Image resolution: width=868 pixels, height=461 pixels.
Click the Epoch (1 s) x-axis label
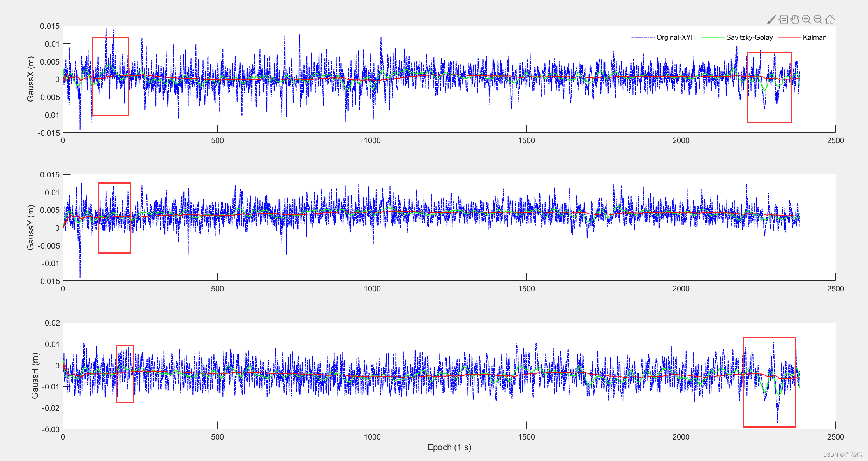[449, 447]
